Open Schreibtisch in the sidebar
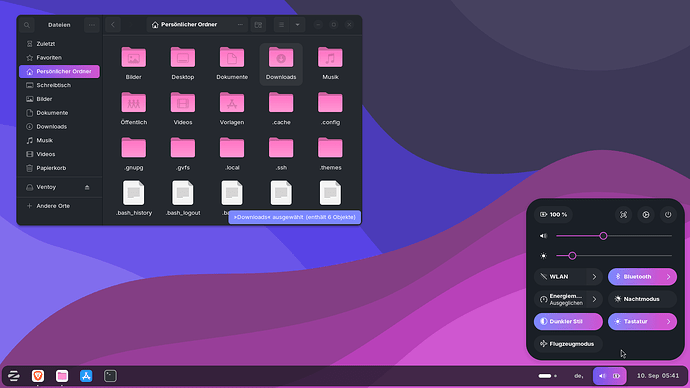 (59, 85)
